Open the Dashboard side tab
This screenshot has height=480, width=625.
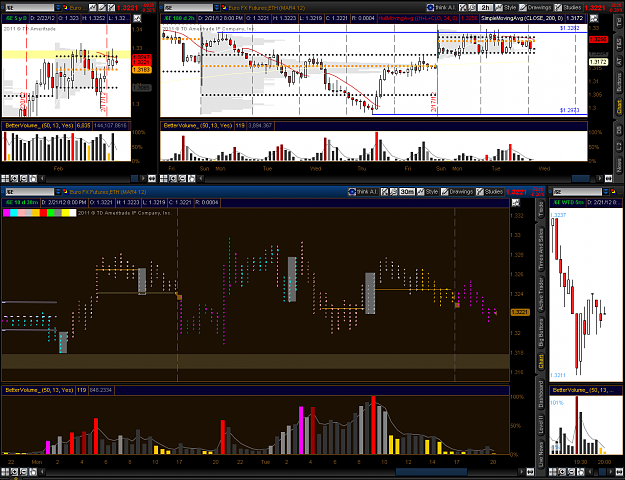(x=541, y=394)
